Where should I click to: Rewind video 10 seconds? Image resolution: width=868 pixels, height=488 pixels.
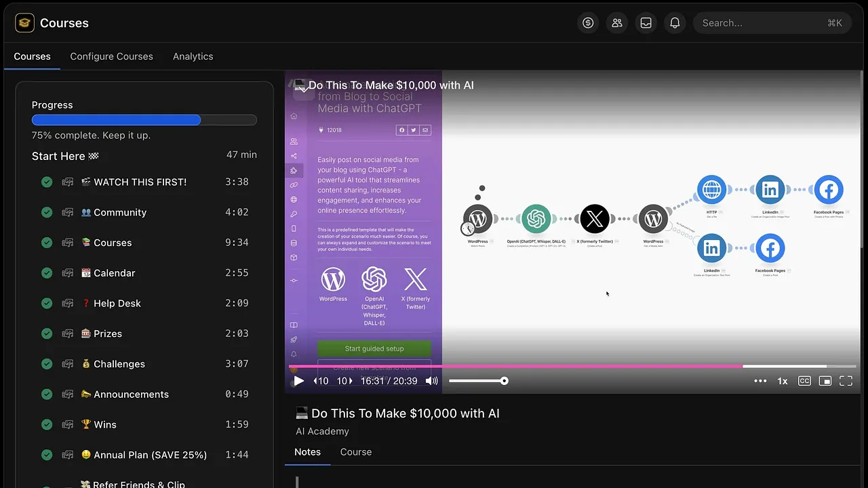(321, 381)
